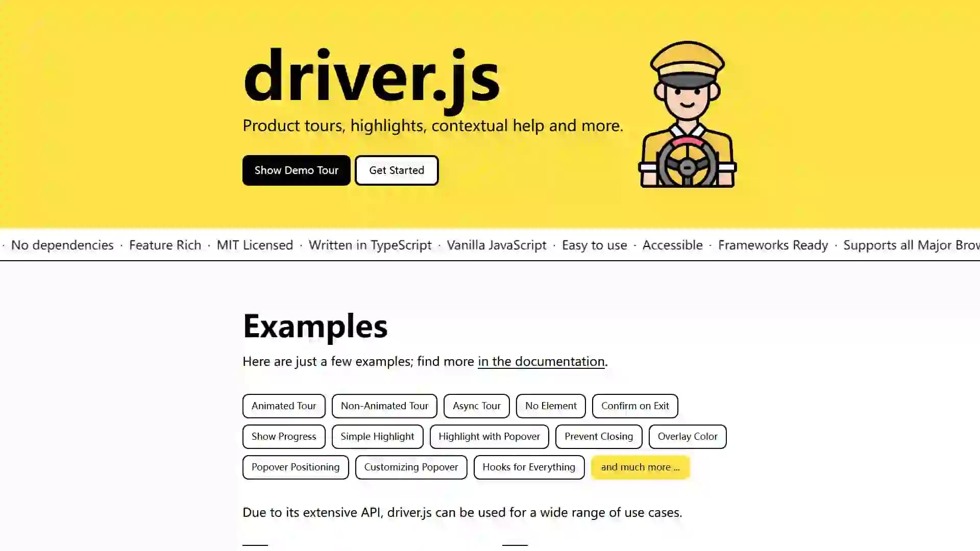The width and height of the screenshot is (980, 551).
Task: Click the 'Async Tour' example button
Action: (x=477, y=406)
